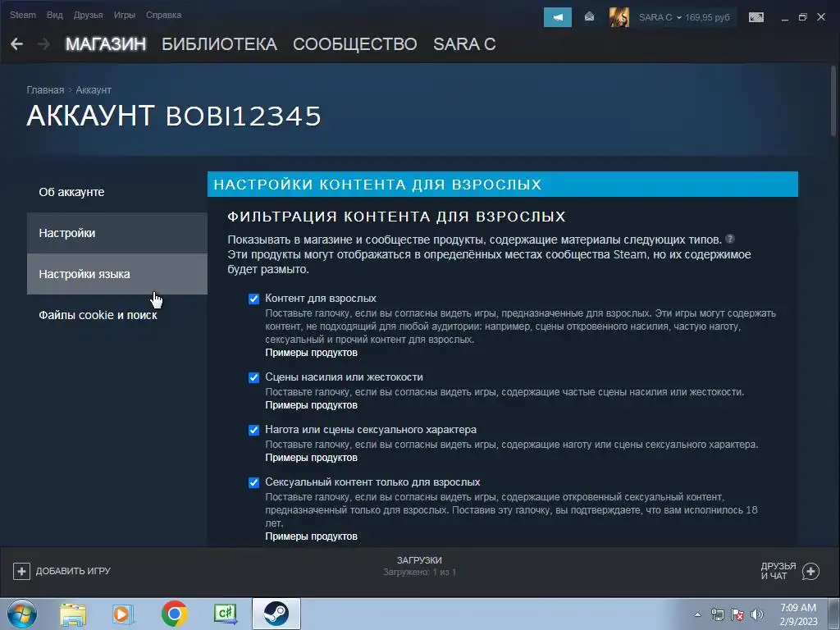The image size is (840, 630).
Task: Toggle Нагота или сцены сексуального характера checkbox
Action: click(254, 430)
